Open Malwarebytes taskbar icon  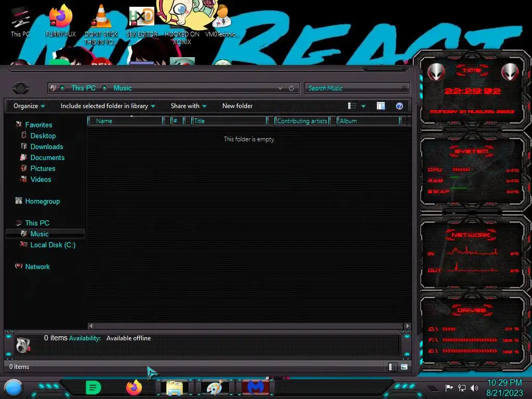tap(256, 388)
